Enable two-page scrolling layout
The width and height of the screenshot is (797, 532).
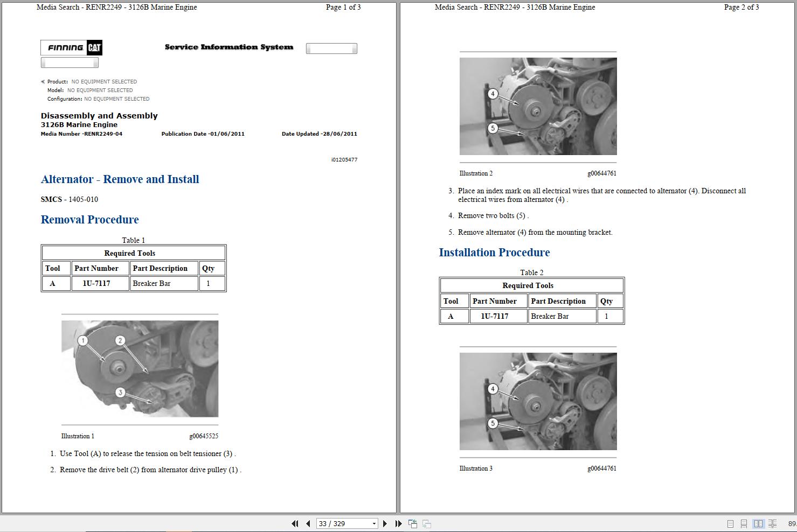click(772, 523)
